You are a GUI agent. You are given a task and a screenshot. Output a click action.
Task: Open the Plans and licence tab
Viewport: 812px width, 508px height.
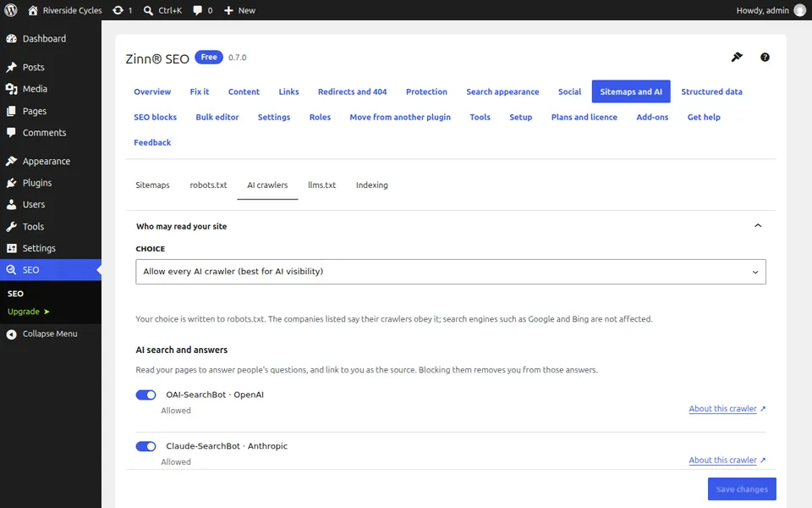584,117
